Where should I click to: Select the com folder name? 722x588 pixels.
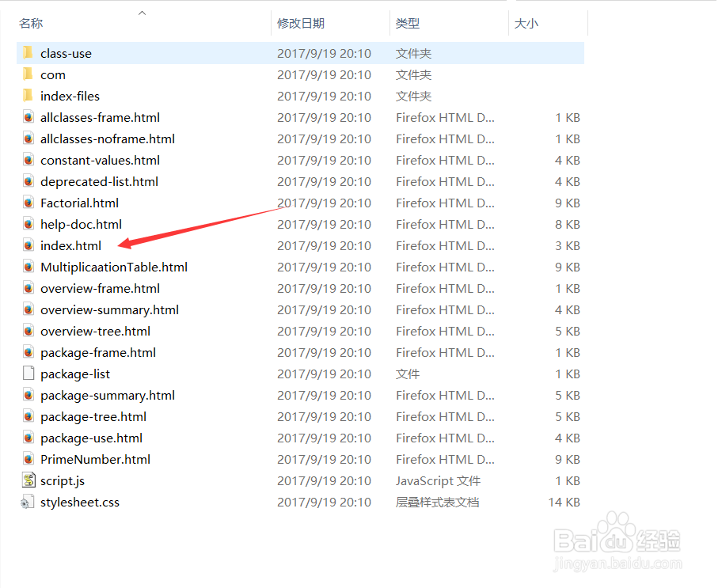click(x=53, y=74)
